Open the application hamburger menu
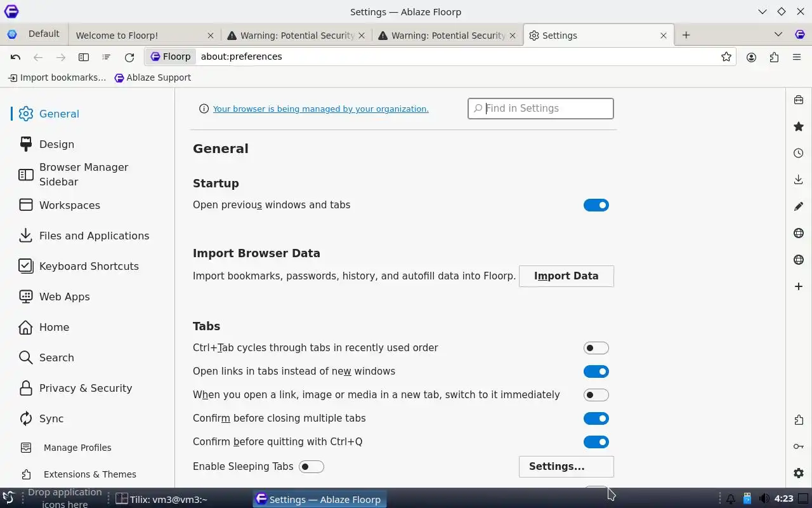 (797, 57)
